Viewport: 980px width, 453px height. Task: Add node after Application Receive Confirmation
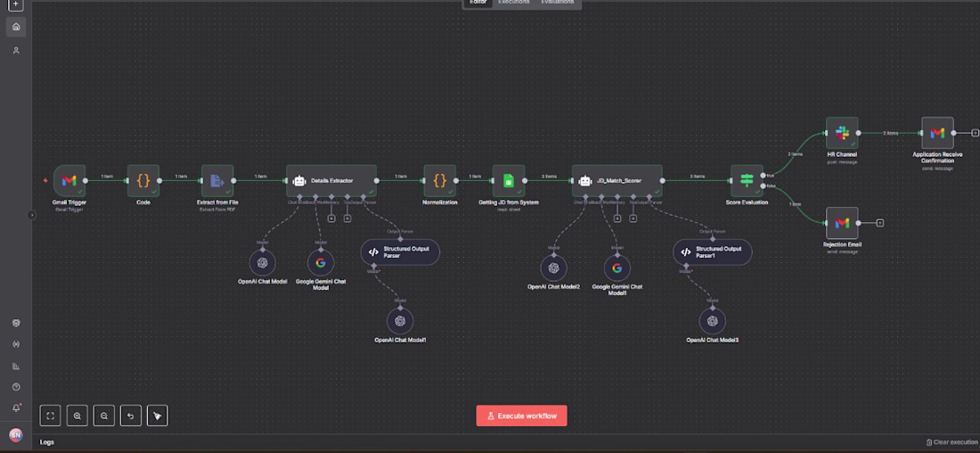click(x=976, y=133)
